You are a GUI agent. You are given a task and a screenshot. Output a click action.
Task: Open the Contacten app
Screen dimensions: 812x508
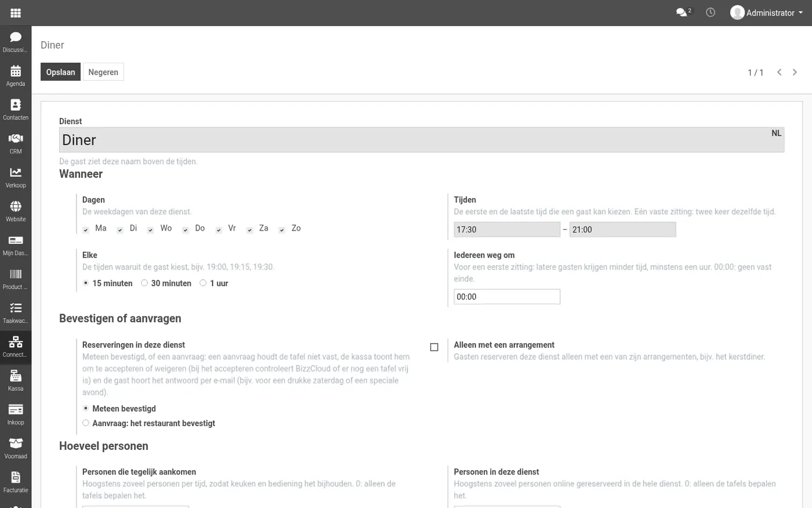(16, 110)
